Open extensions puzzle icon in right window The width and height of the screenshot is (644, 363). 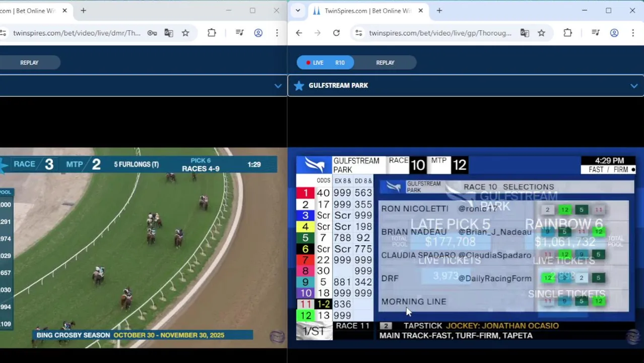(x=567, y=33)
